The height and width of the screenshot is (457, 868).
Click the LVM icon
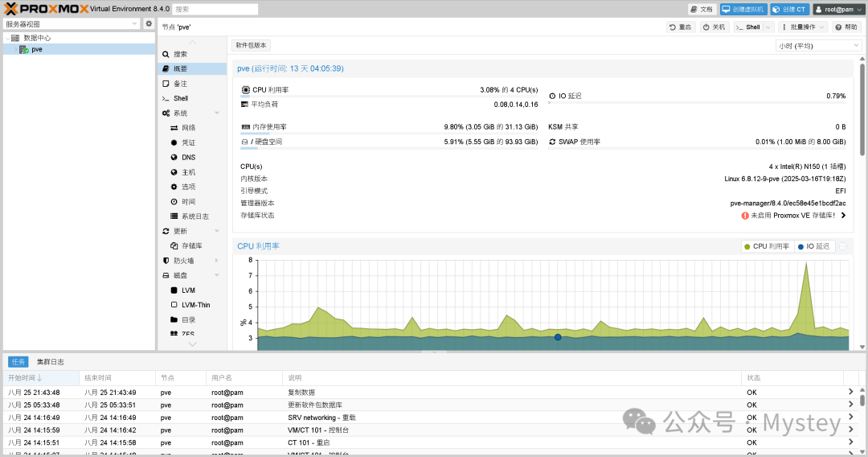(174, 290)
